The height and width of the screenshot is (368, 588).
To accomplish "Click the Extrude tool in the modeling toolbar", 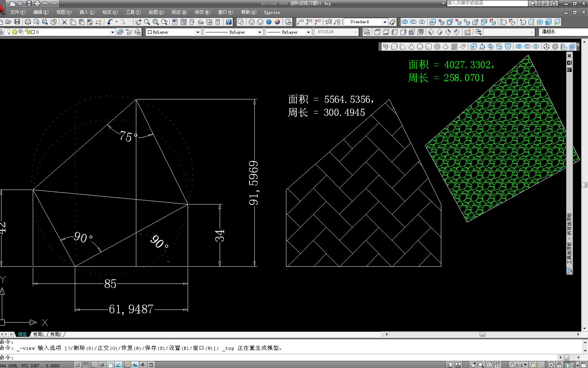I will point(474,47).
